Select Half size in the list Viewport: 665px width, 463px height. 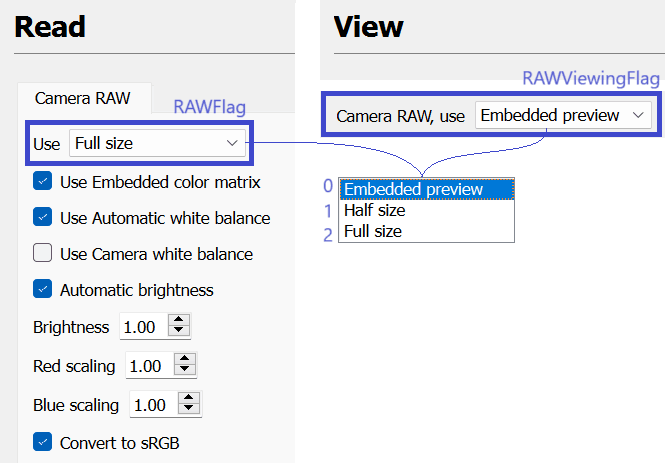(427, 210)
